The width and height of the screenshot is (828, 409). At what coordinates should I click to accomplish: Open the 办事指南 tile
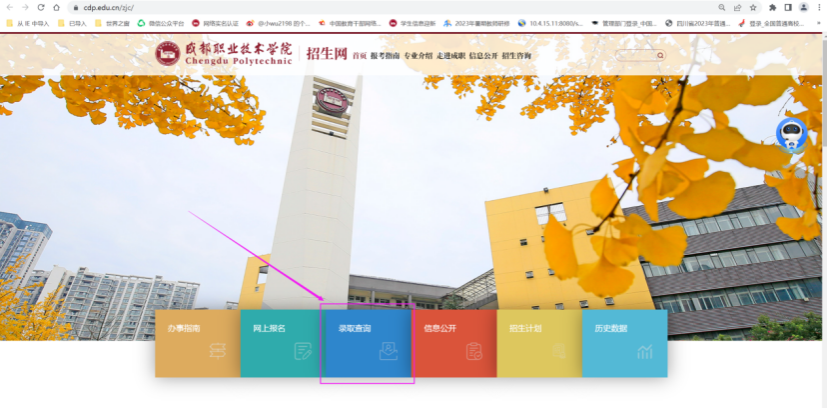[197, 344]
